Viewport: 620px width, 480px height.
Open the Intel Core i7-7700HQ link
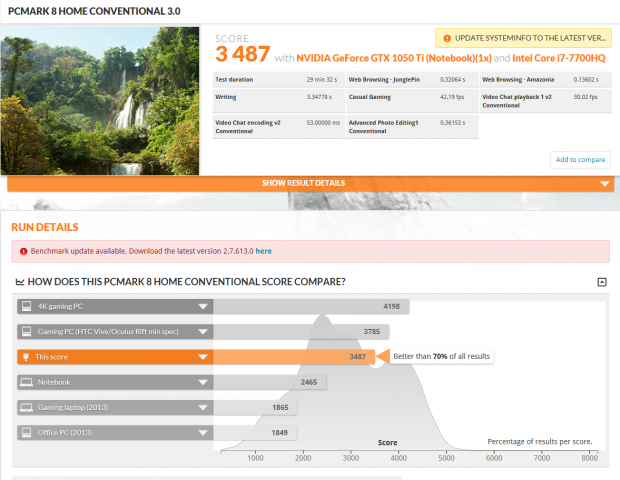click(559, 58)
